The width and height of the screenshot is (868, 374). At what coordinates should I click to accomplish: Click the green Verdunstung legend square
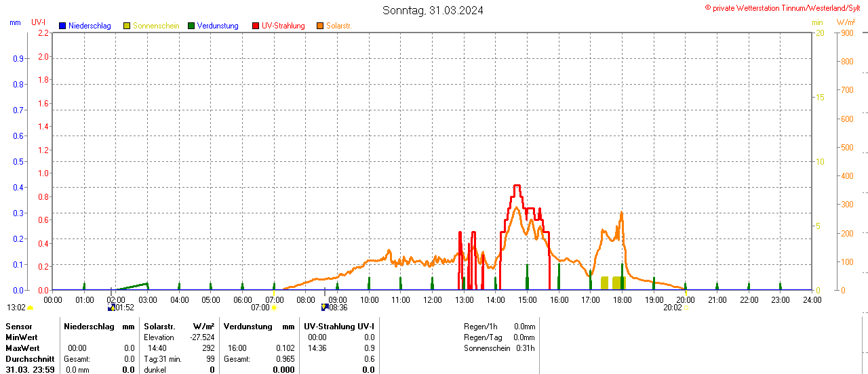191,26
